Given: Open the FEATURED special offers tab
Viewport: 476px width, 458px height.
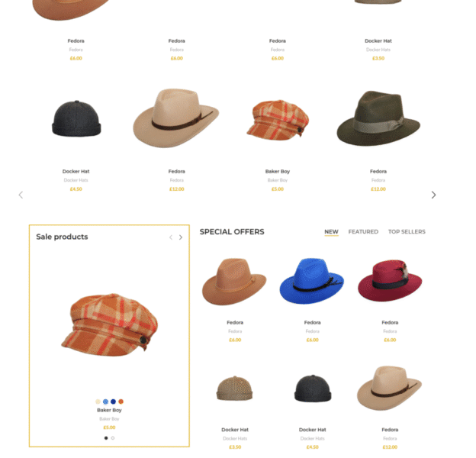Looking at the screenshot, I should coord(363,232).
